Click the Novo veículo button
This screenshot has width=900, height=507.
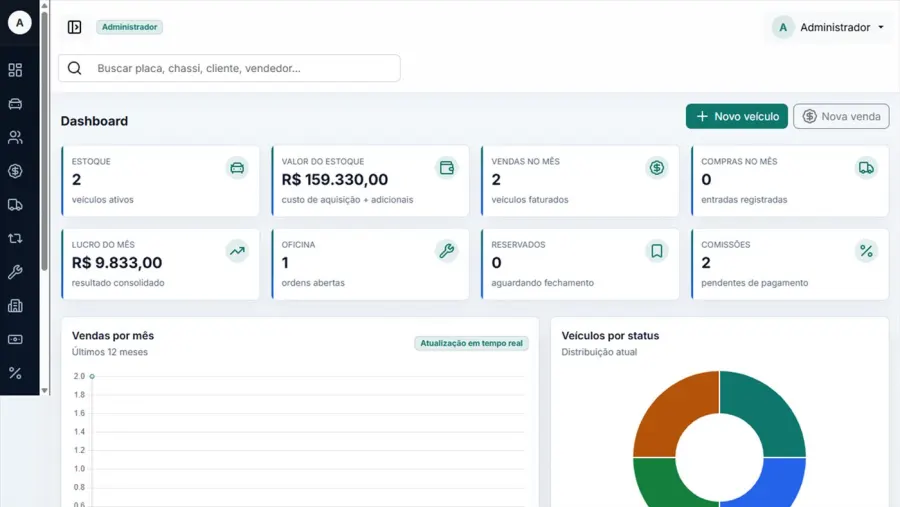coord(737,117)
